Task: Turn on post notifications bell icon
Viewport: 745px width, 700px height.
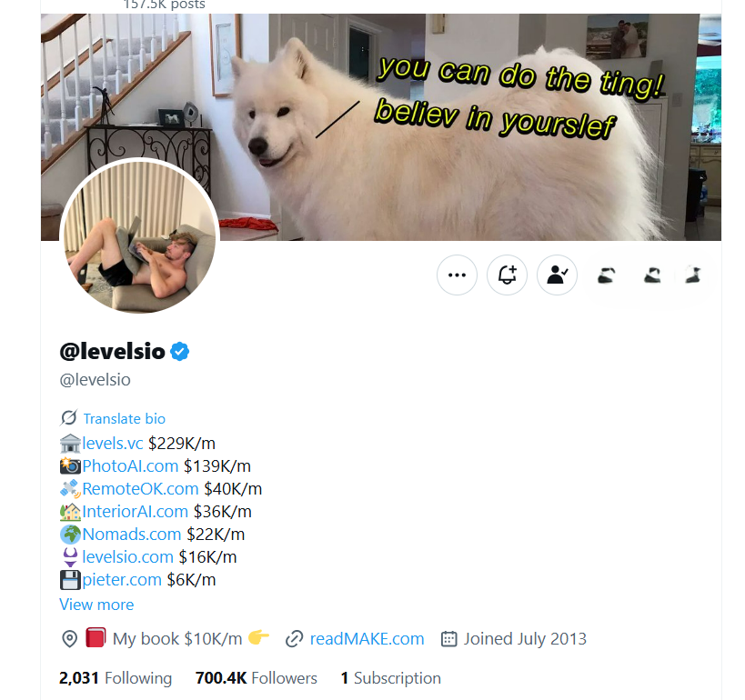Action: [507, 275]
